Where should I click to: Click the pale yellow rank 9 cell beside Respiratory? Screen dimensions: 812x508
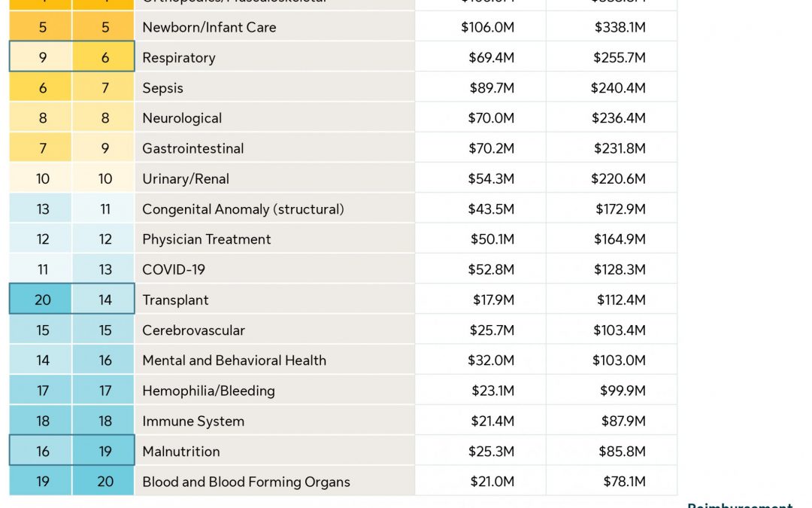42,58
